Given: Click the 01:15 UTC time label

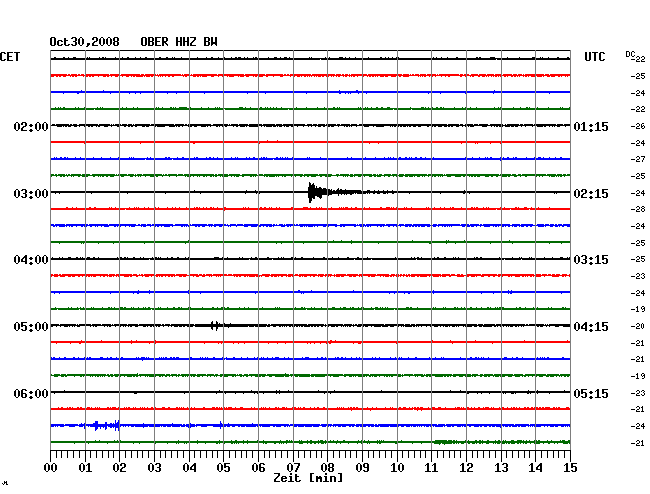Looking at the screenshot, I should click(591, 126).
